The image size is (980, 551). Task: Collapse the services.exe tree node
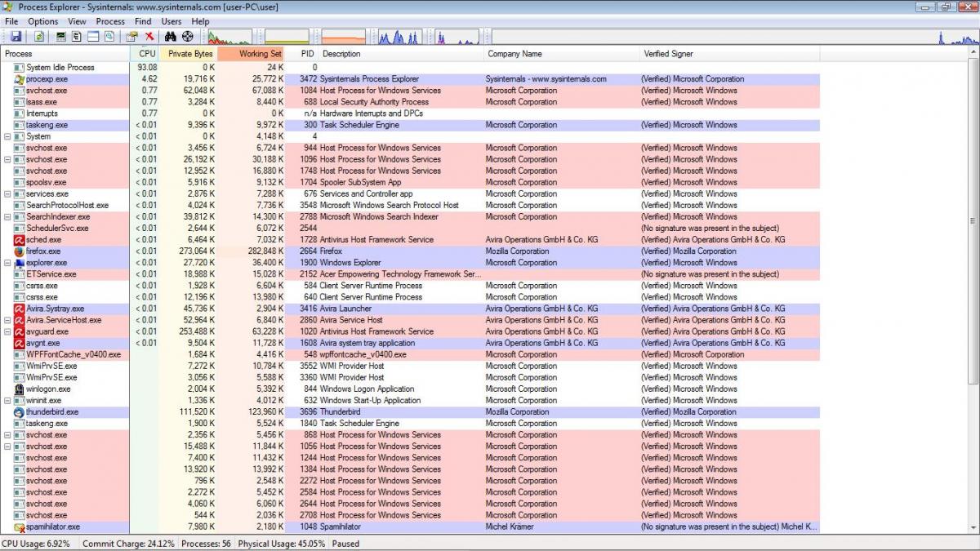tap(8, 194)
